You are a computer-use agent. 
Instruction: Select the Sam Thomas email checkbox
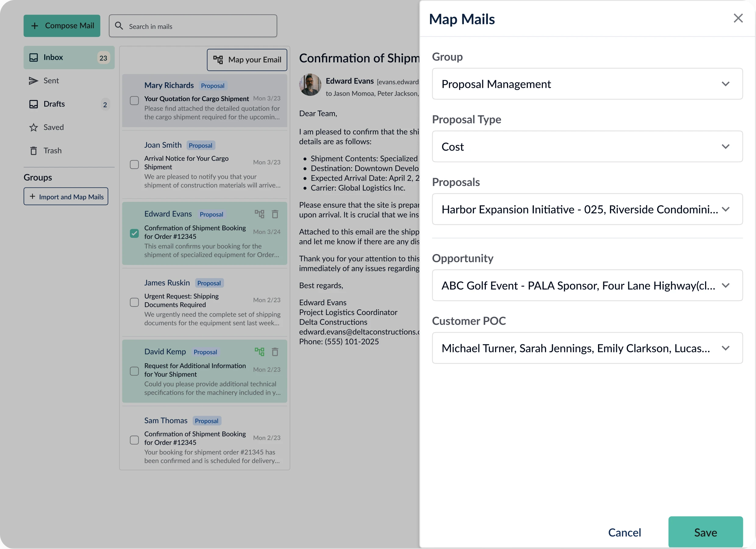134,440
